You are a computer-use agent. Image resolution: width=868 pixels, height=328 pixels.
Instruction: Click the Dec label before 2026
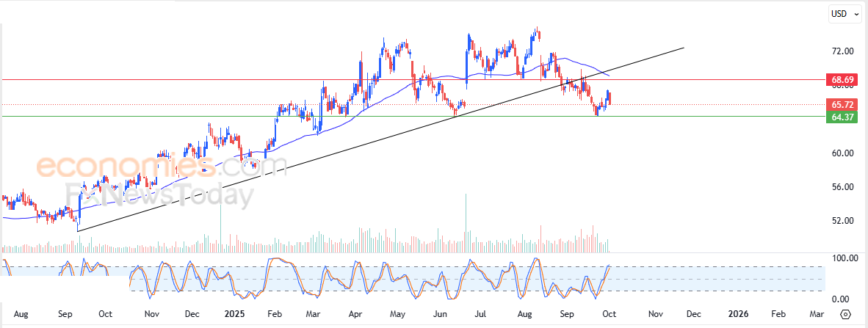694,314
